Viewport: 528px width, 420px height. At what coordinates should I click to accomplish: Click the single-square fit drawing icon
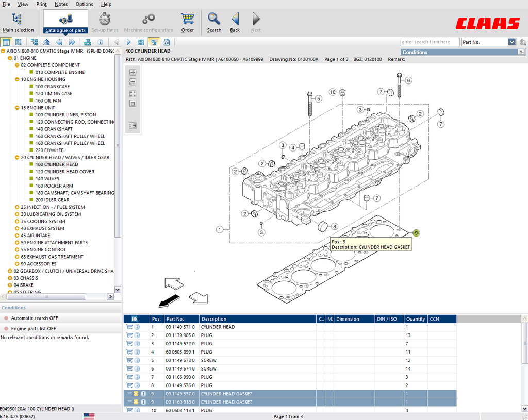click(133, 104)
